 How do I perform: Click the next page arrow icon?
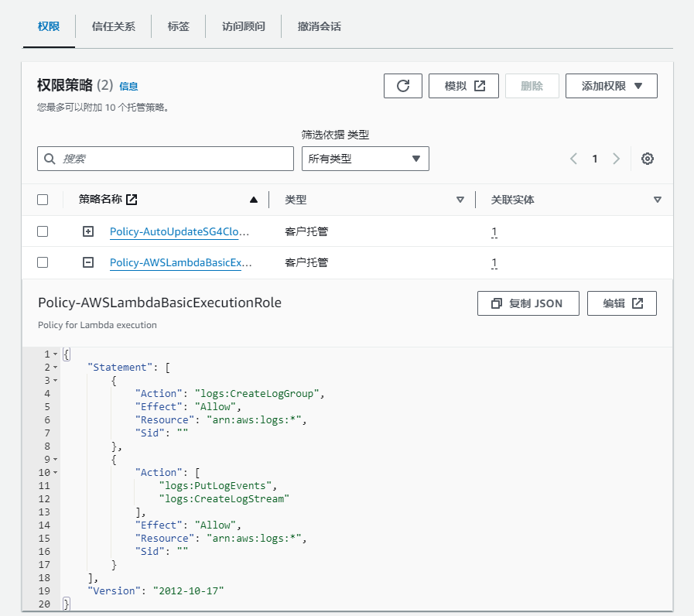tap(616, 159)
